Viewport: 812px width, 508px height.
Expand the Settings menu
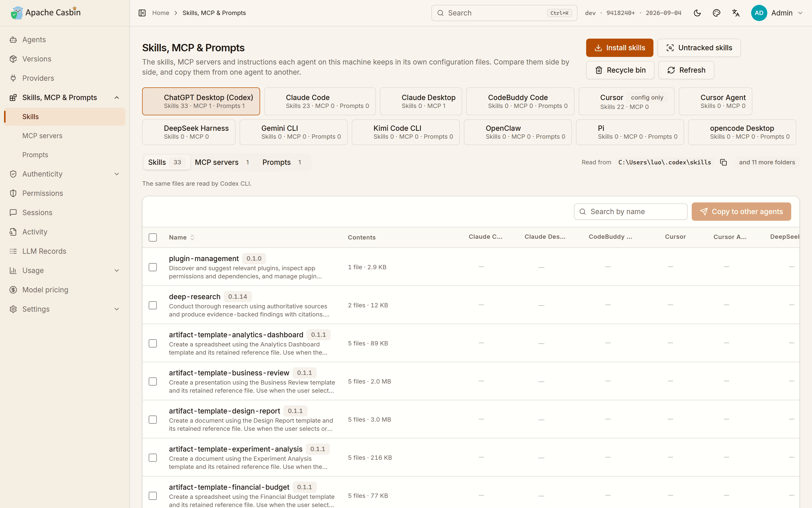(x=65, y=309)
